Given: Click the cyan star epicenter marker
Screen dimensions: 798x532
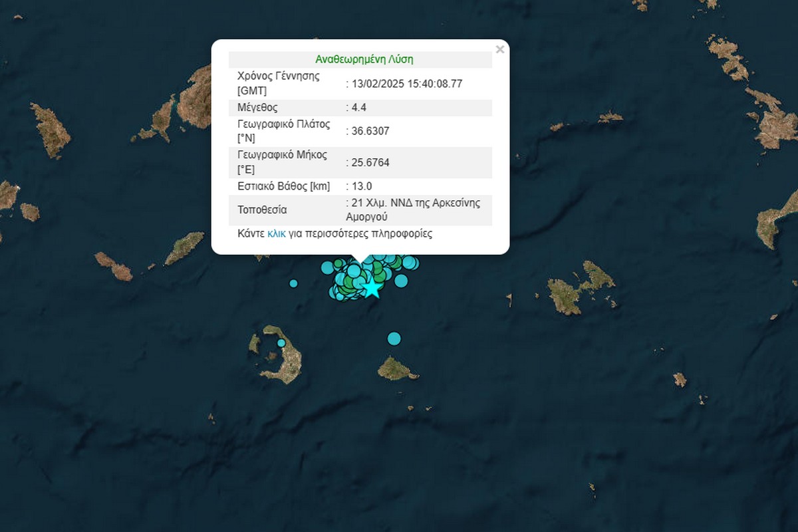Looking at the screenshot, I should pos(371,289).
